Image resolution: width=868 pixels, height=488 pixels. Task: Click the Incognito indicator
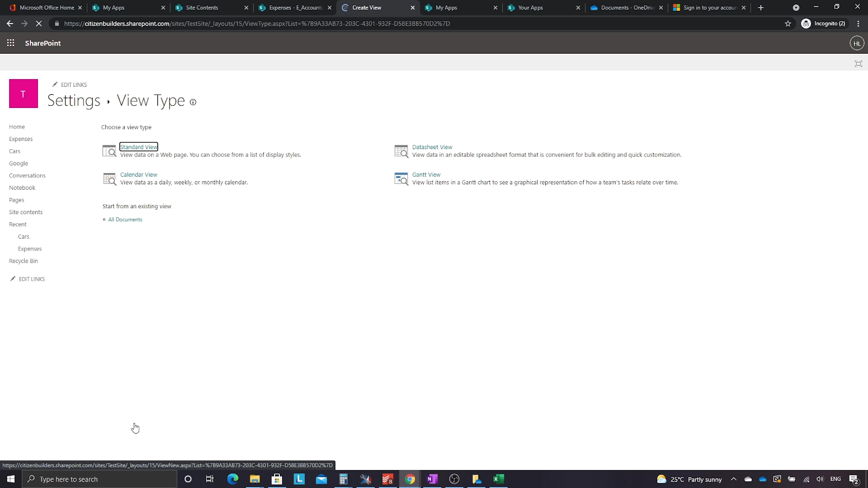pos(824,23)
